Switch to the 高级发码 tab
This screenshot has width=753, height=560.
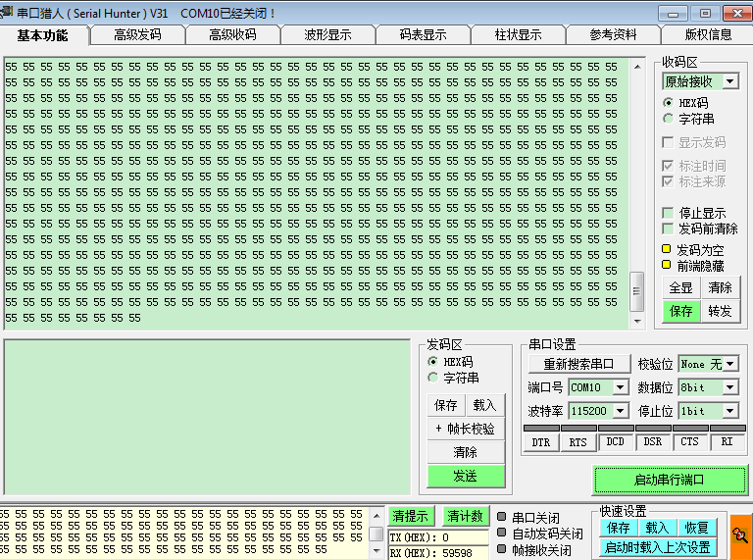[x=137, y=34]
